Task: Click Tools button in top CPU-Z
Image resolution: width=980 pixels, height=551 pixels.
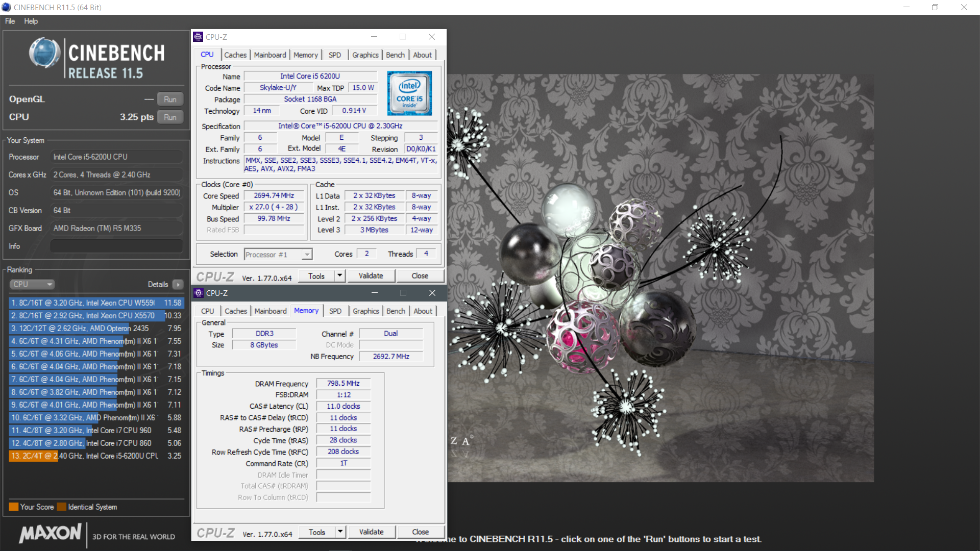Action: [316, 276]
